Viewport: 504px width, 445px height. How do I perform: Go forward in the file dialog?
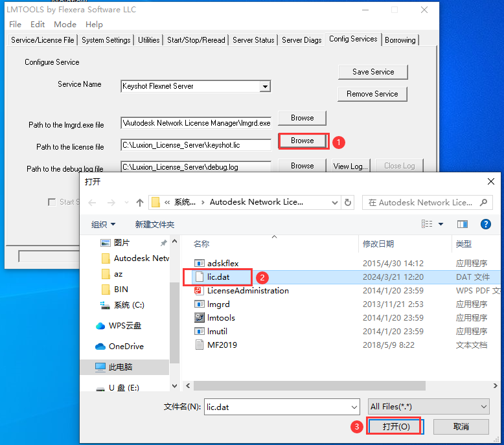pos(111,203)
